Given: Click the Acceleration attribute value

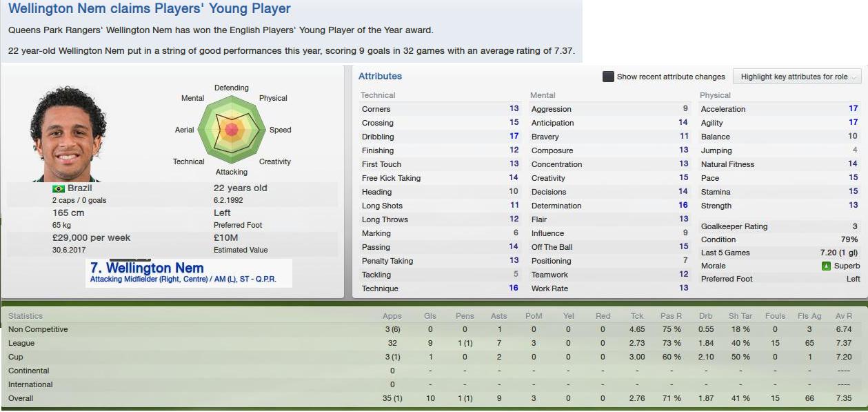Looking at the screenshot, I should coord(853,109).
